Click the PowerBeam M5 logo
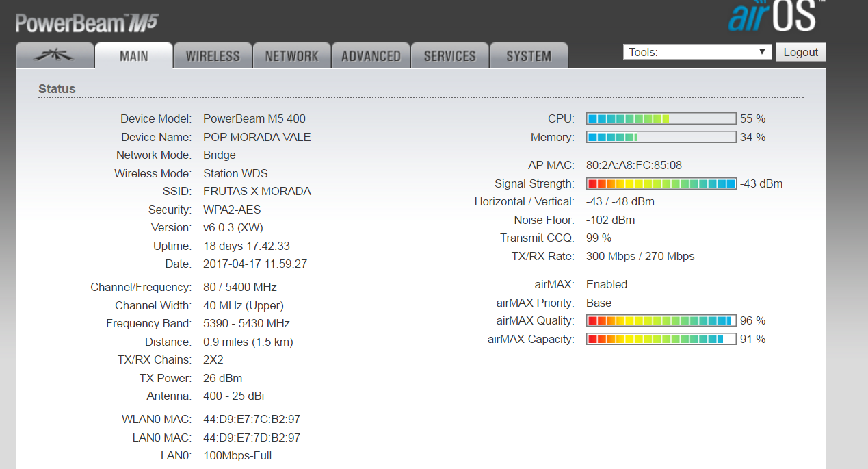Viewport: 868px width, 469px height. (86, 23)
